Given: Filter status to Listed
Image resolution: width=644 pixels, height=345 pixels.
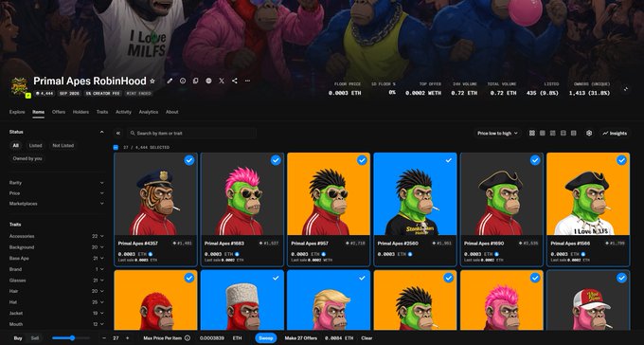Looking at the screenshot, I should [35, 146].
